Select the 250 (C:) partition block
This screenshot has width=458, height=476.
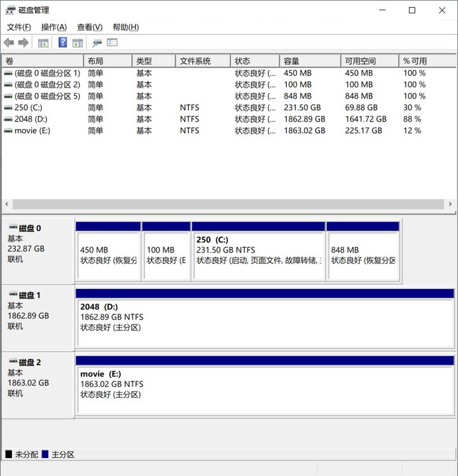point(258,251)
